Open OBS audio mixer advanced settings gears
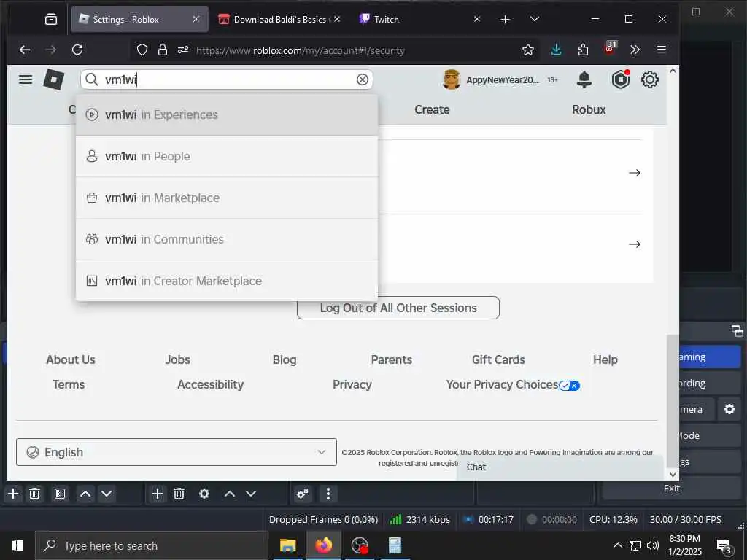Screen dimensions: 747x560 [x=303, y=494]
